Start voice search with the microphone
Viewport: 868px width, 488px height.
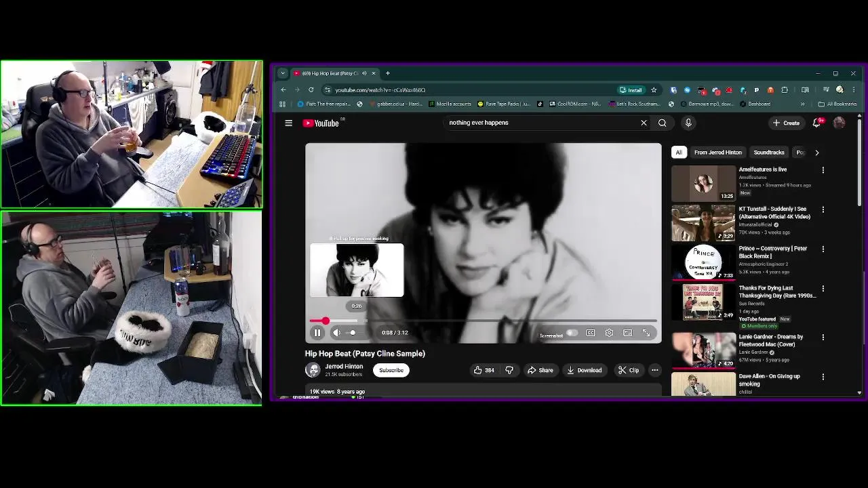point(688,123)
